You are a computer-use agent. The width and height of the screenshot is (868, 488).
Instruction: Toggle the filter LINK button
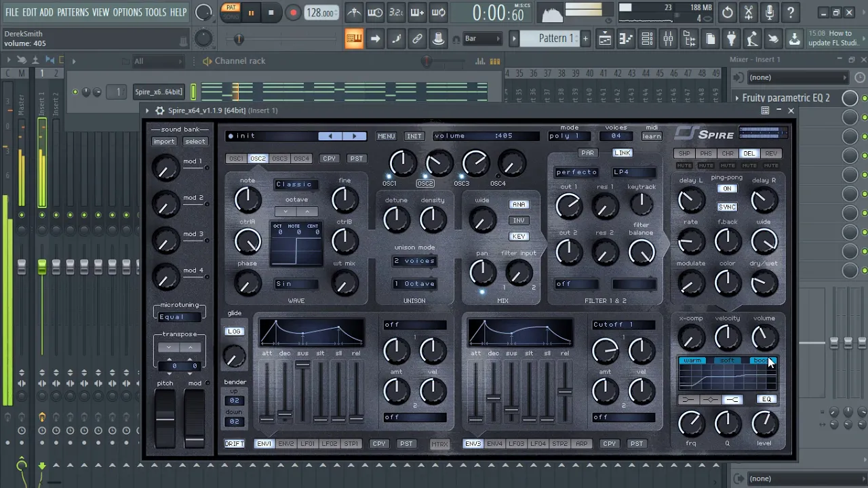623,153
